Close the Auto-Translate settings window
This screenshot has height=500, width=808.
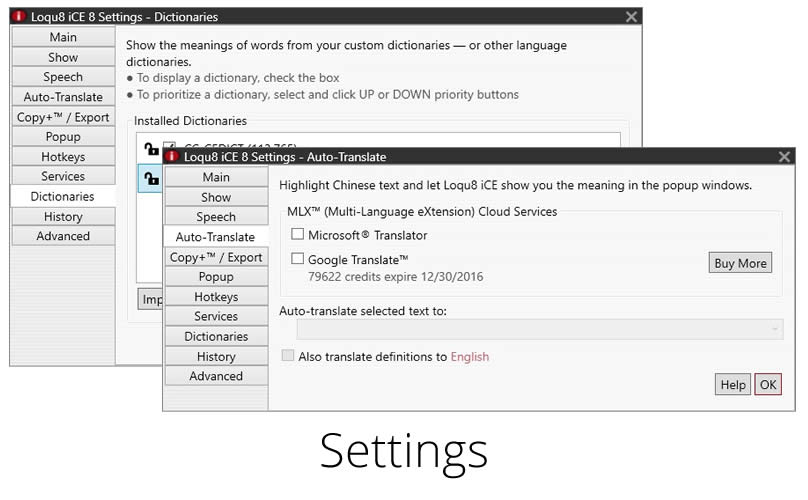coord(784,157)
